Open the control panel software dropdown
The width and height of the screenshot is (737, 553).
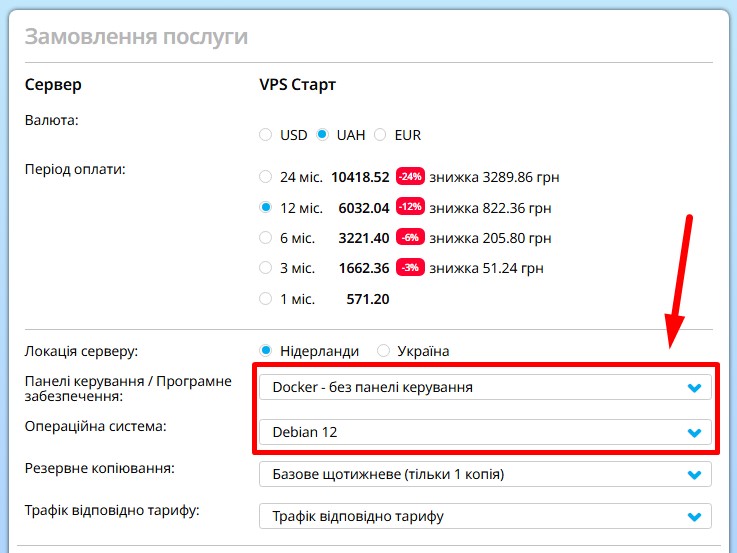(x=485, y=387)
